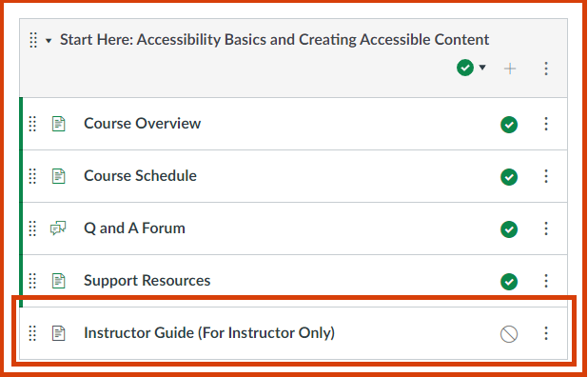
Task: Publish Instructor Guide via unpublished circle icon
Action: [x=509, y=334]
